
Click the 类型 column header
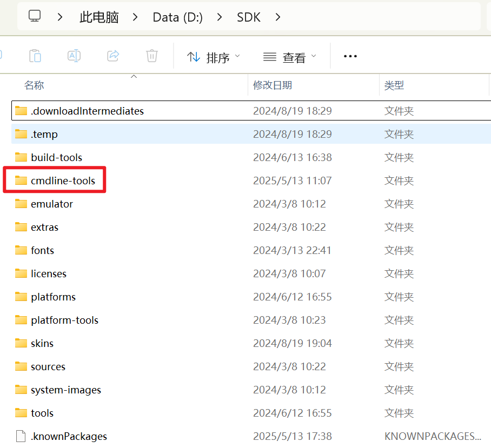click(x=395, y=86)
